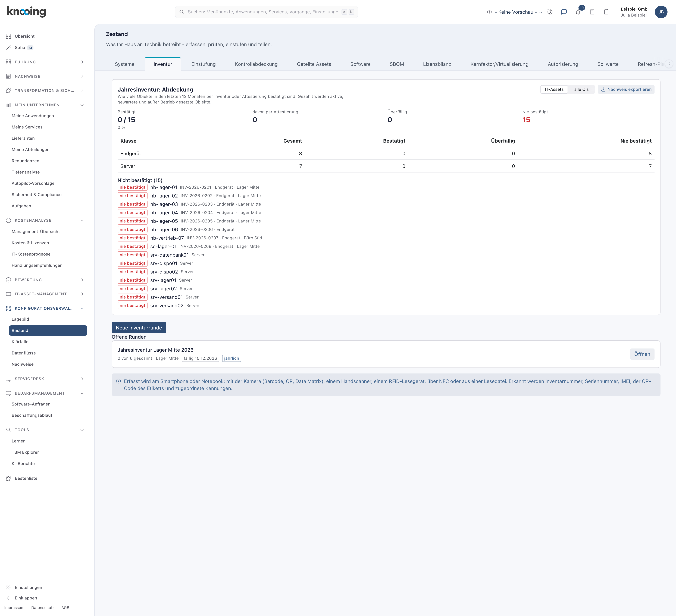The image size is (676, 616).
Task: Select the SBOM tab
Action: (x=397, y=64)
